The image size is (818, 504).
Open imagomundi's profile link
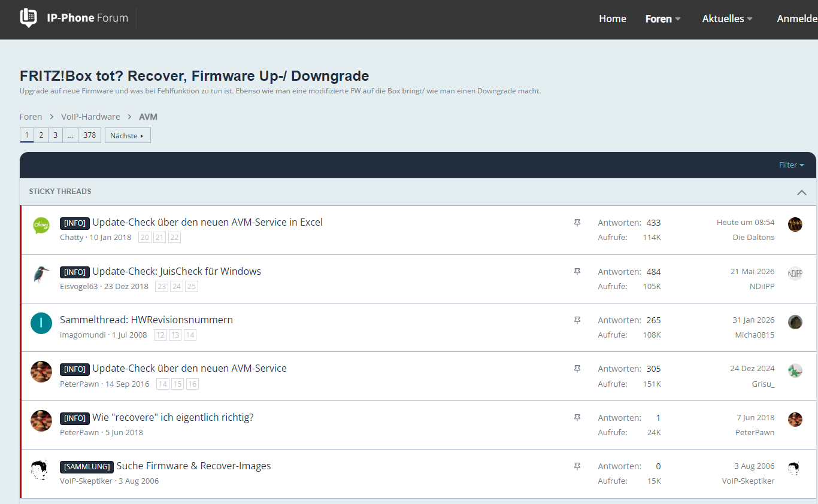pos(83,335)
